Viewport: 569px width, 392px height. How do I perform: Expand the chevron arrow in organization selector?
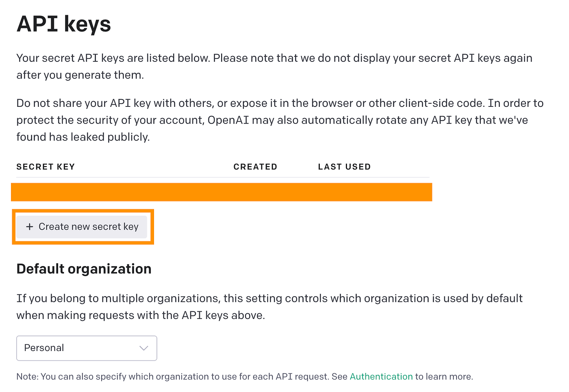(x=143, y=348)
